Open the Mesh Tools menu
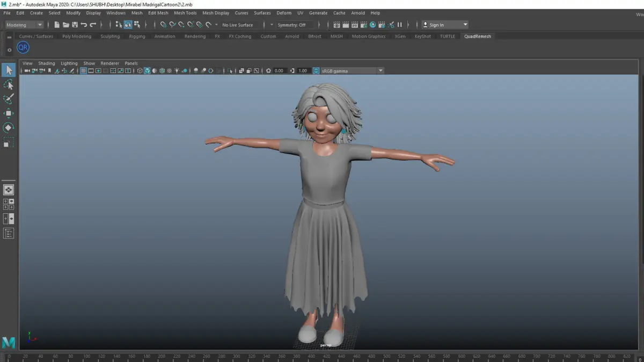 [185, 13]
